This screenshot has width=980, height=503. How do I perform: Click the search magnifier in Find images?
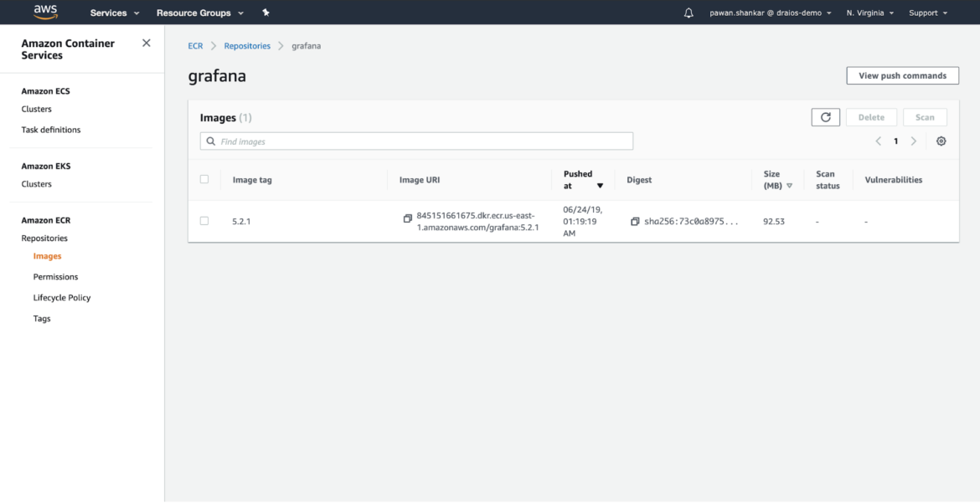tap(210, 141)
